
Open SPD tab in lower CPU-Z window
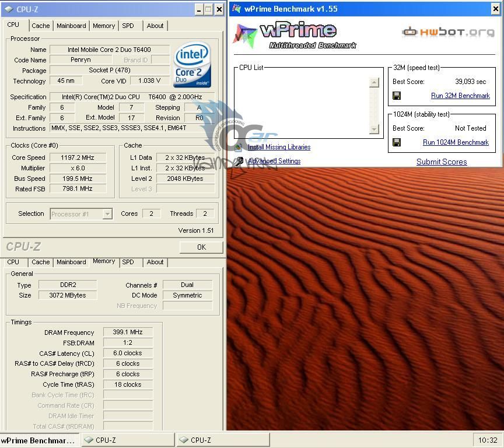pyautogui.click(x=128, y=262)
